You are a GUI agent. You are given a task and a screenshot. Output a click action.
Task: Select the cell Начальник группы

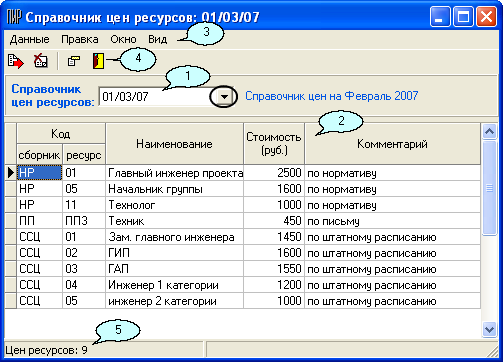coord(175,189)
